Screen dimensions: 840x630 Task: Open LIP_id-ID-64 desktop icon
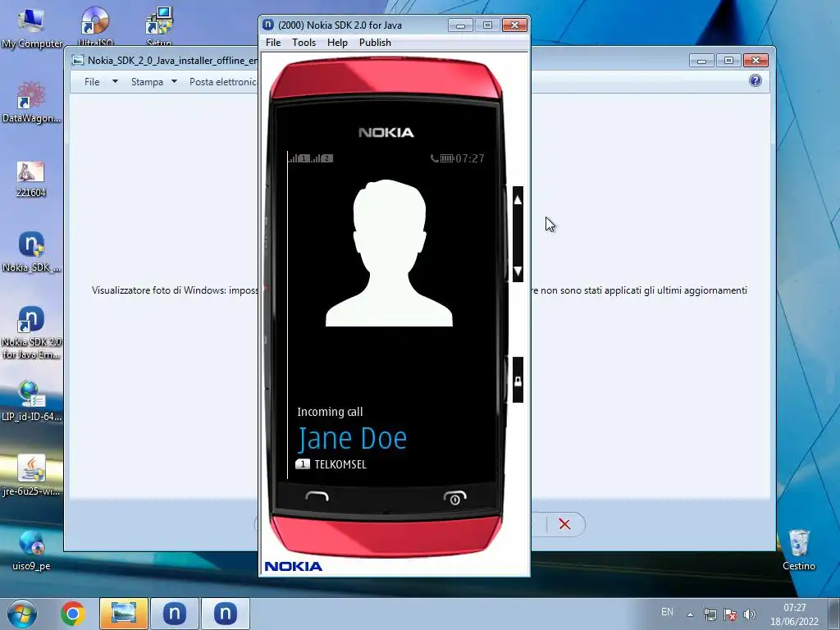[31, 400]
